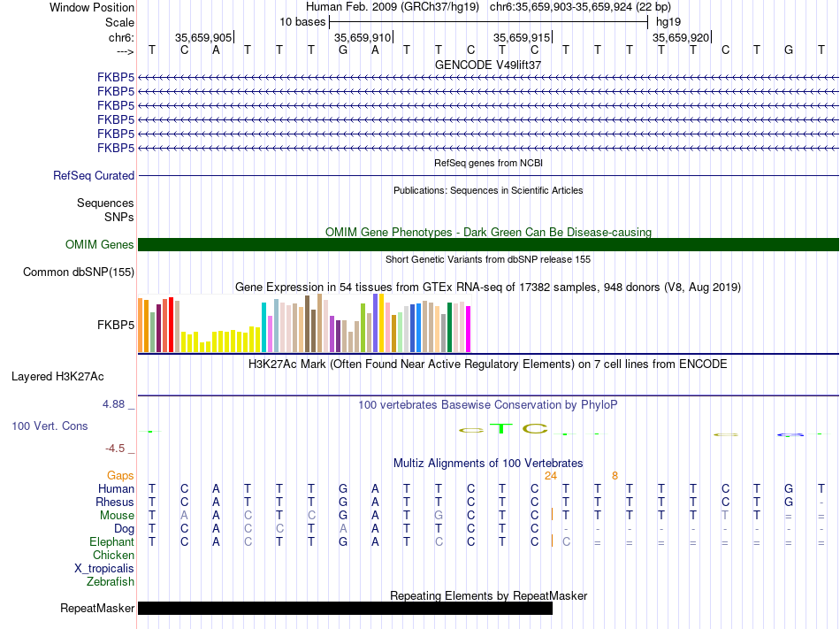Click the Scale label in the ruler
This screenshot has width=840, height=629.
click(119, 22)
